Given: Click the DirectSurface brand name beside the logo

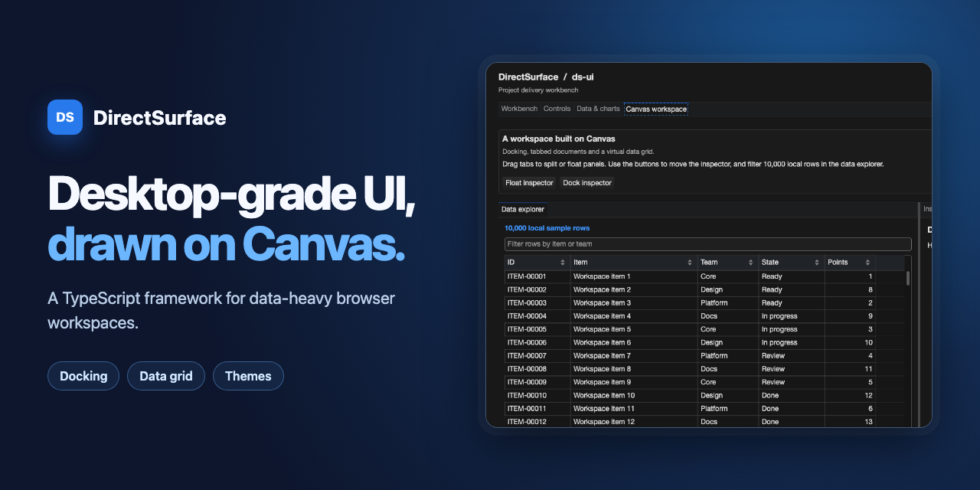Looking at the screenshot, I should [x=159, y=118].
